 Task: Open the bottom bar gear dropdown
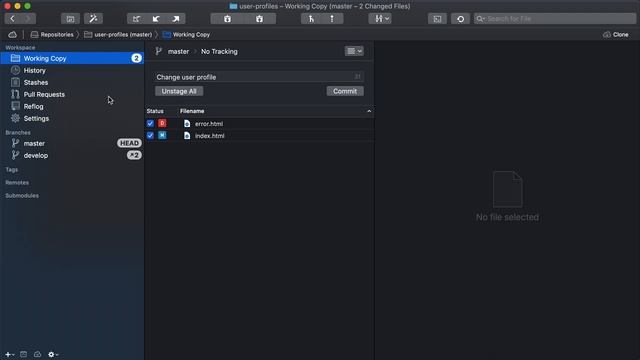click(x=53, y=354)
